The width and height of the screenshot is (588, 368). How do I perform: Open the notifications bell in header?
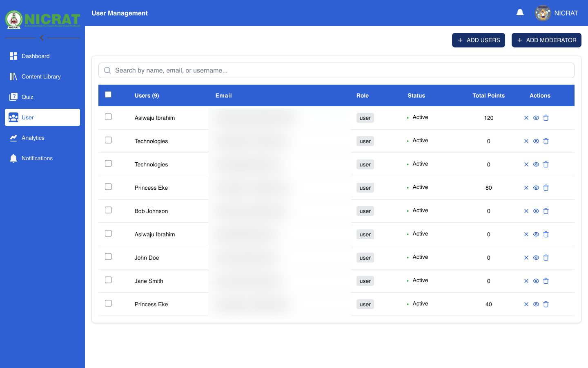pos(520,13)
